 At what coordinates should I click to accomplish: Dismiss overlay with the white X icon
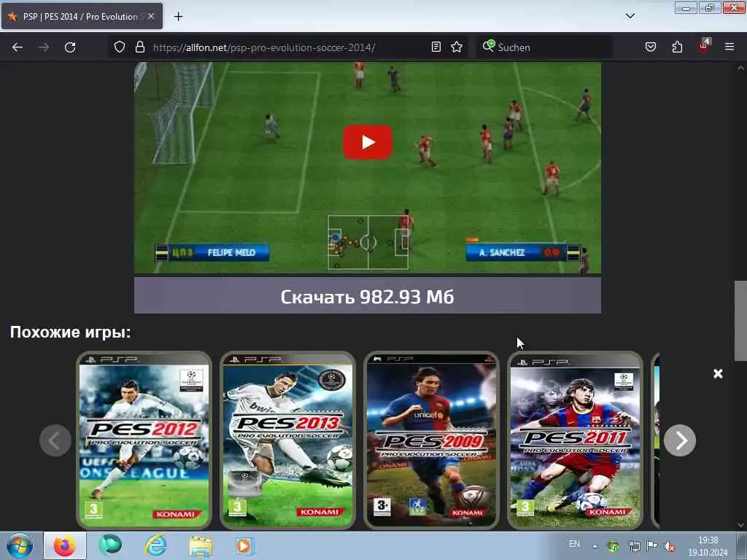coord(718,374)
